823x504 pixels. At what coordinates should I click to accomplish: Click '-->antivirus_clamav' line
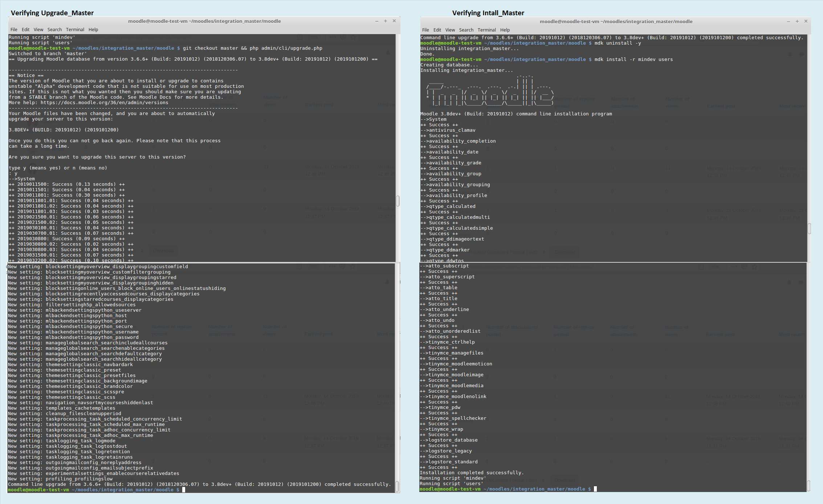point(448,130)
